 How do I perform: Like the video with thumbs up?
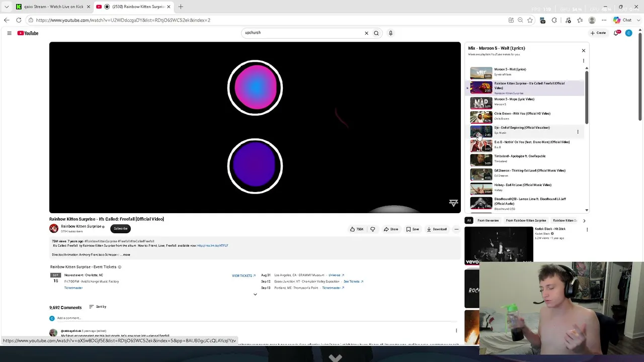[357, 229]
